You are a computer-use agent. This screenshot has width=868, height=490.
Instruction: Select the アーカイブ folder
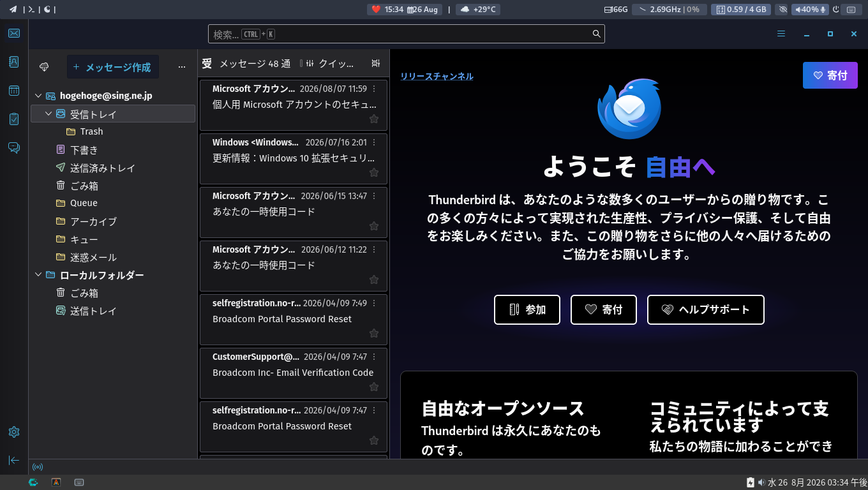pyautogui.click(x=113, y=221)
